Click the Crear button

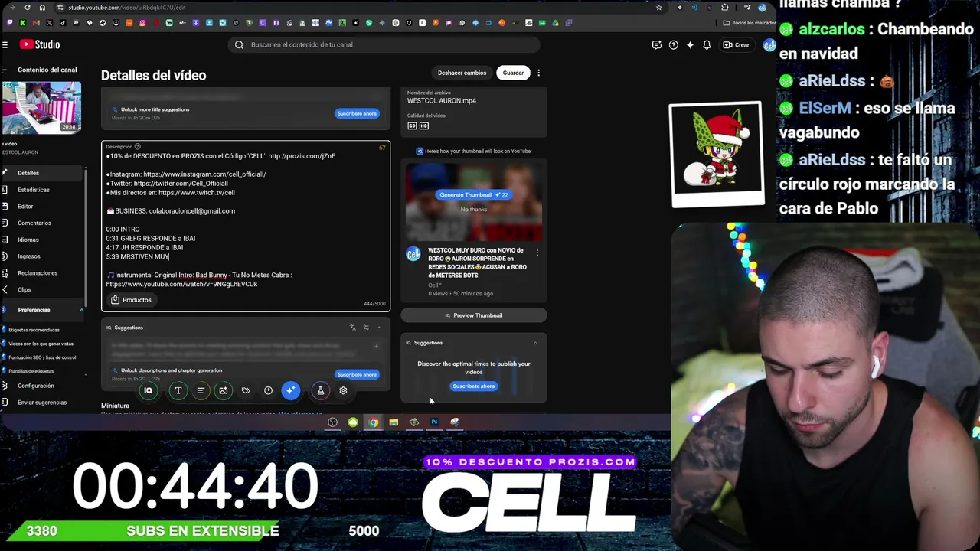pos(737,45)
